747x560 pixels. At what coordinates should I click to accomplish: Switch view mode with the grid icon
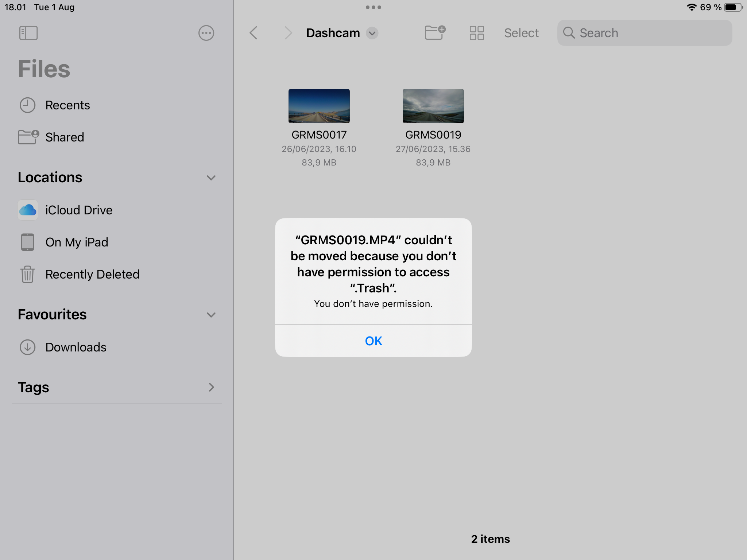tap(477, 33)
